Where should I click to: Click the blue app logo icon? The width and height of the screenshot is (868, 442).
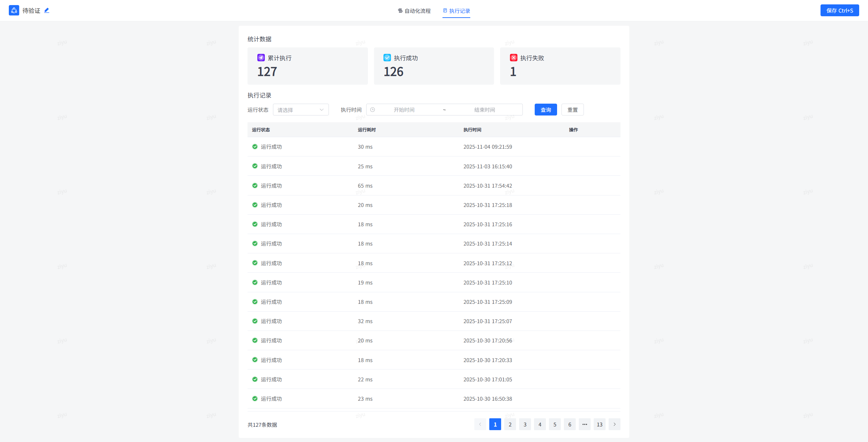[14, 10]
